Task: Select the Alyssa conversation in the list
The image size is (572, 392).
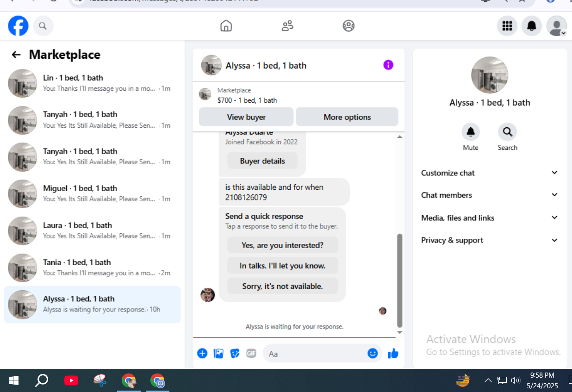Action: coord(92,304)
